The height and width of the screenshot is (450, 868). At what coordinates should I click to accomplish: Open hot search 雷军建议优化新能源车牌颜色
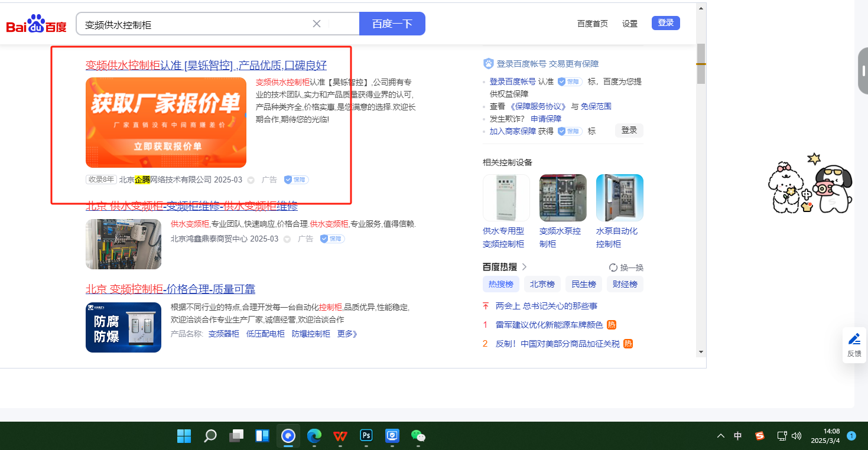549,325
